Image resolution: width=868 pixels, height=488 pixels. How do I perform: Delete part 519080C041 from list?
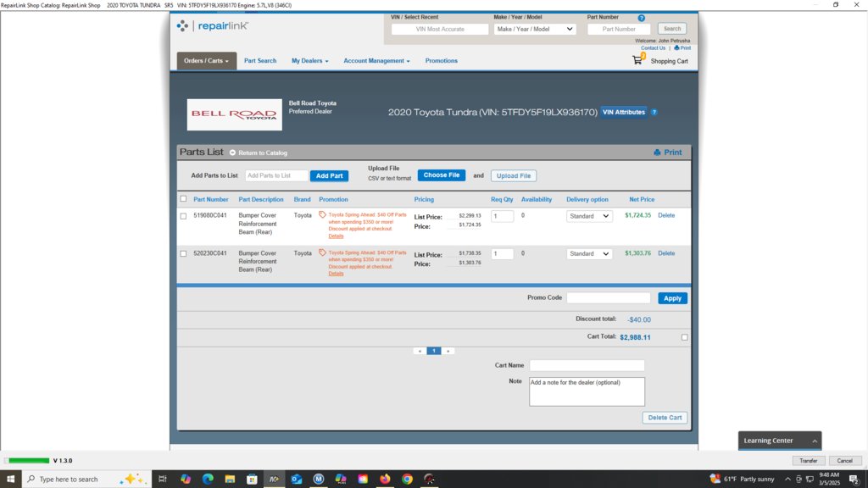tap(666, 215)
